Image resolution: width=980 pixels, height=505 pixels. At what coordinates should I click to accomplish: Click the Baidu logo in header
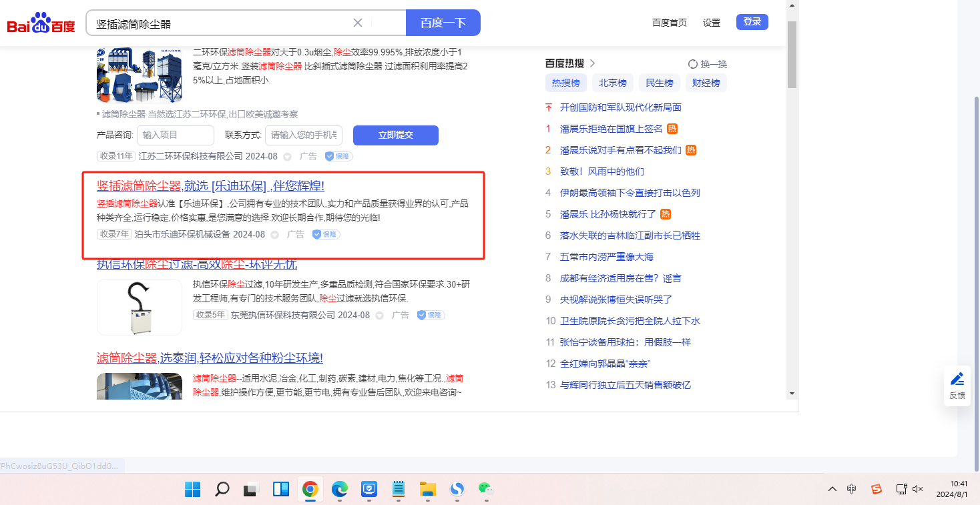(x=41, y=23)
